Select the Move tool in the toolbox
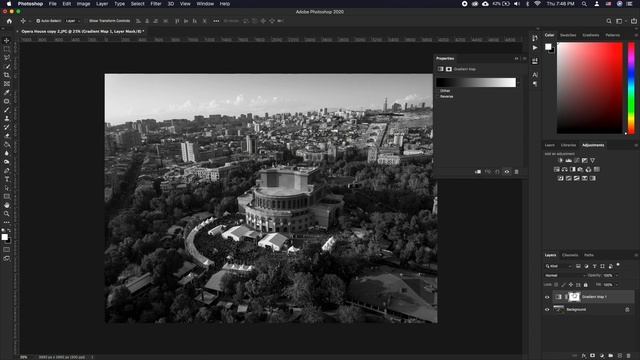This screenshot has height=360, width=640. 7,40
